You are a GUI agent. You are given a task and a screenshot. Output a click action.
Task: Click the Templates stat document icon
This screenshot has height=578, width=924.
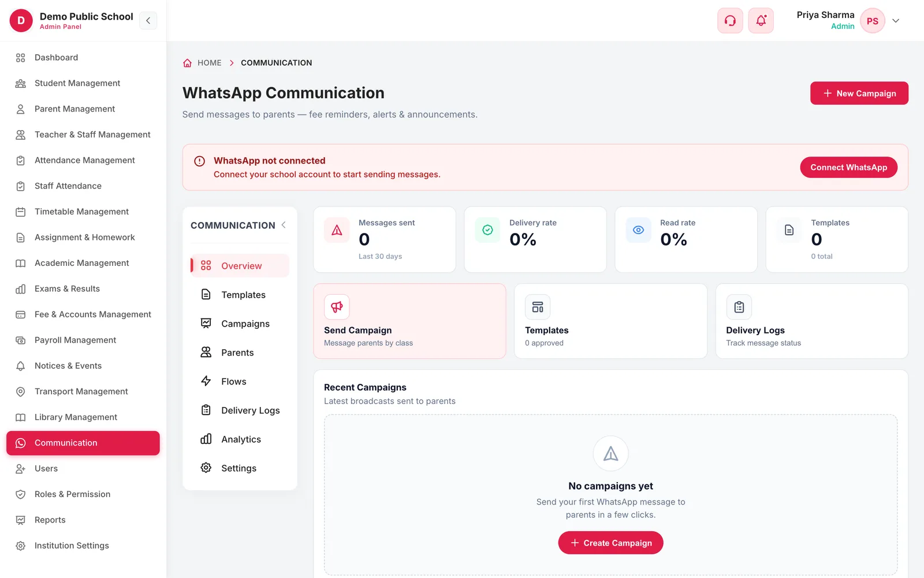789,230
